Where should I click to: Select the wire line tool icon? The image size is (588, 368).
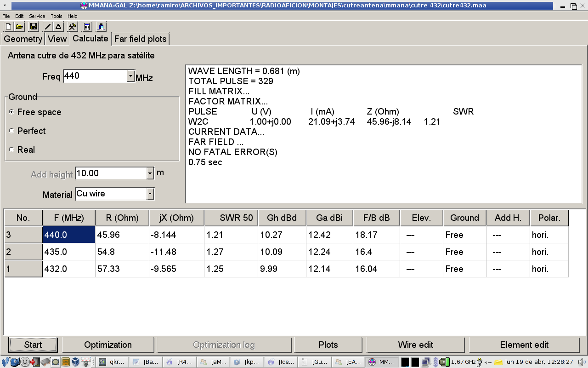click(x=48, y=26)
